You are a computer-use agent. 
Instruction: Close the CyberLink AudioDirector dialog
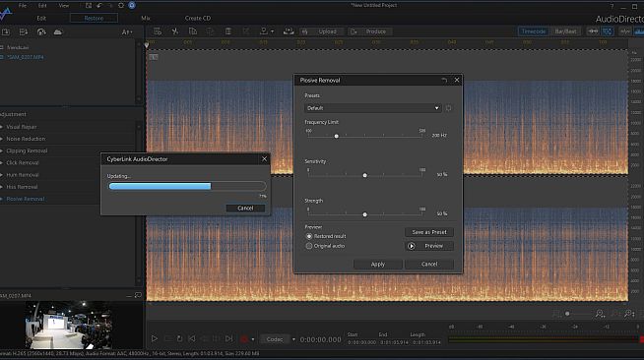(x=265, y=158)
